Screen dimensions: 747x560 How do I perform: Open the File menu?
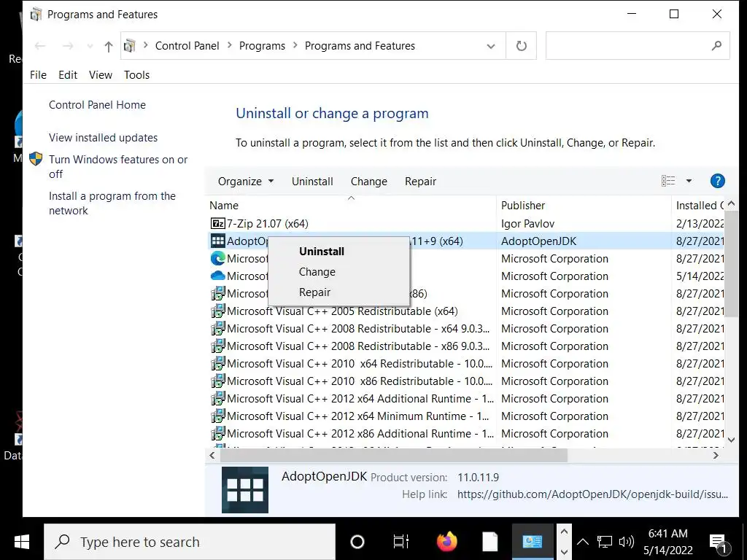pyautogui.click(x=38, y=75)
